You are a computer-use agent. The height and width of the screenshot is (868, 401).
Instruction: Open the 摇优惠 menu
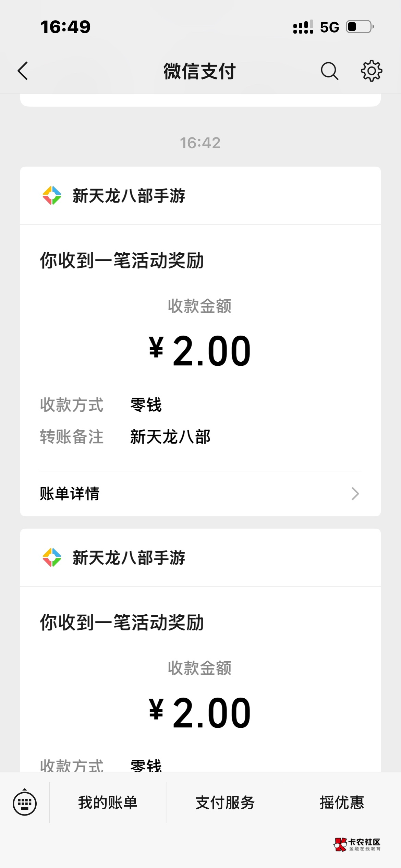342,803
